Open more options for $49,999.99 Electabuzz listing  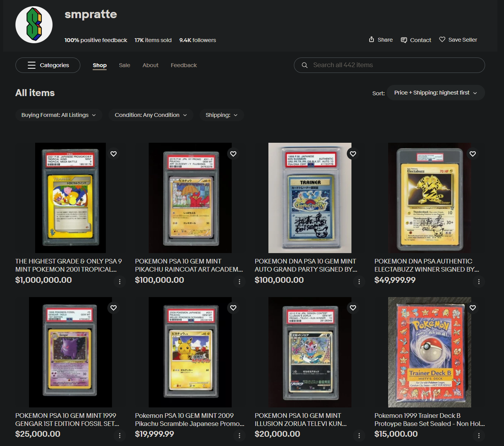tap(479, 282)
